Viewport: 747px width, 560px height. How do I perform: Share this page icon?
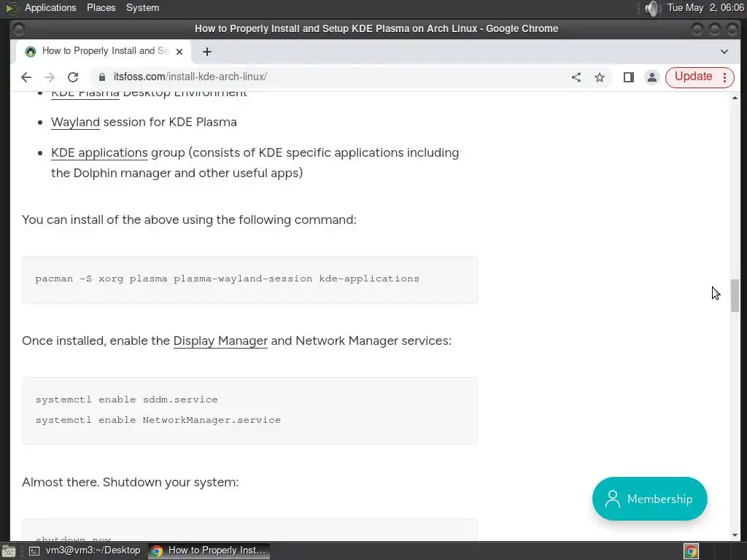pyautogui.click(x=576, y=77)
